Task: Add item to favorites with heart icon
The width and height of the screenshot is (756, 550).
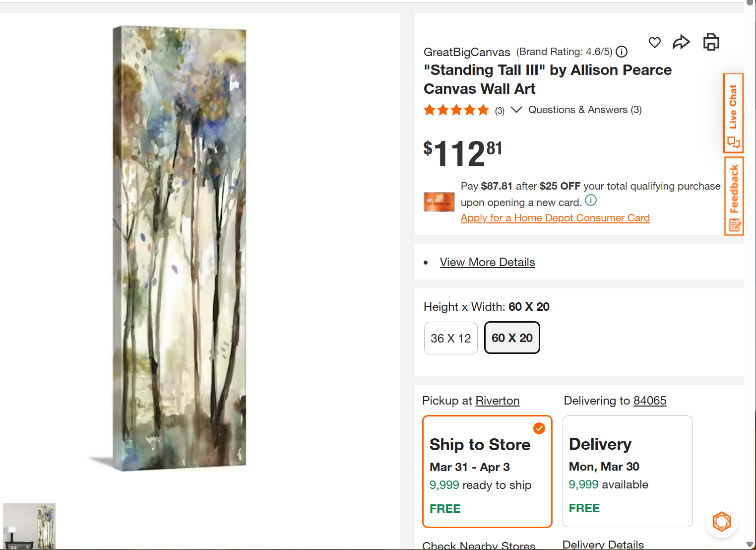Action: pyautogui.click(x=655, y=43)
